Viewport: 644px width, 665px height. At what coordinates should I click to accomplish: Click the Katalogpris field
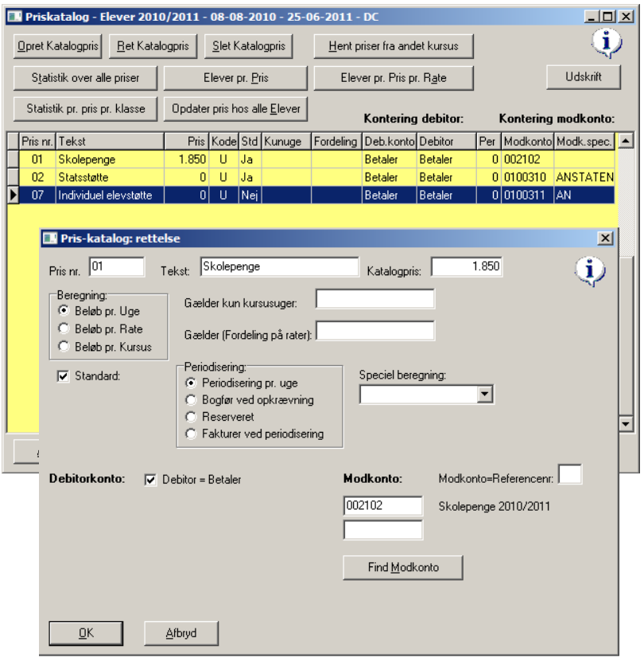[467, 266]
